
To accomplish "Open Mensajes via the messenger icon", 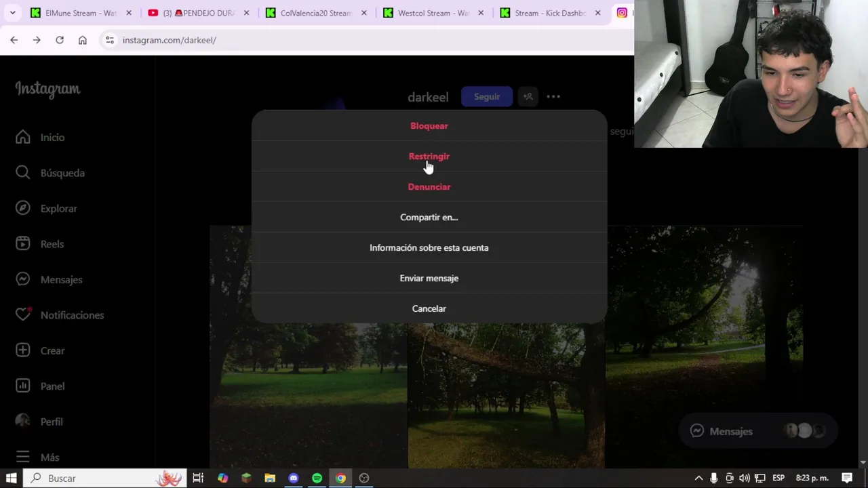I will pyautogui.click(x=23, y=279).
